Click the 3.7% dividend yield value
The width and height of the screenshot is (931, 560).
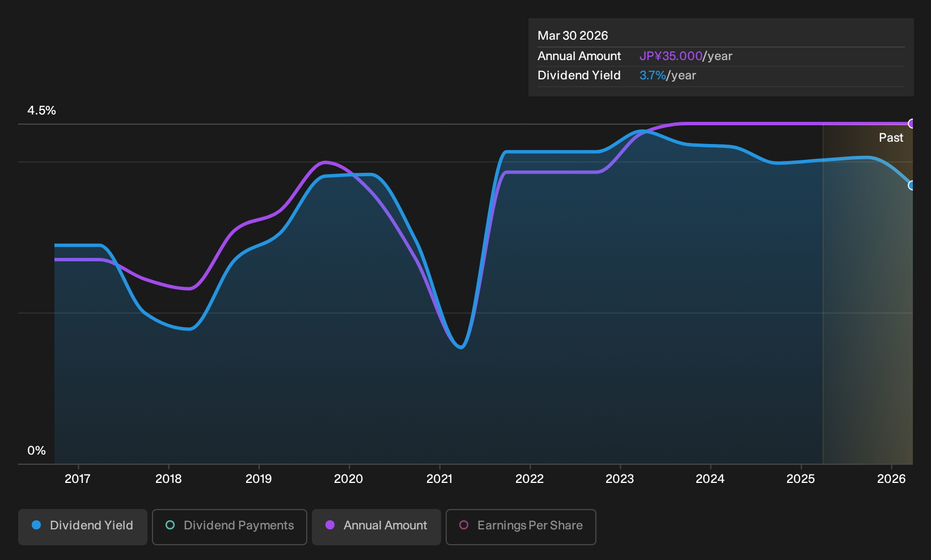click(x=653, y=75)
